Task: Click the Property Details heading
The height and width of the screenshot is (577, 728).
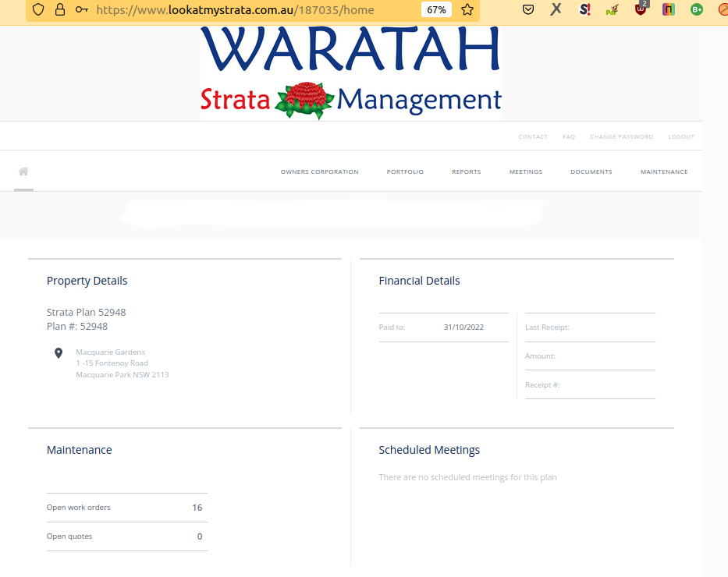Action: (87, 281)
